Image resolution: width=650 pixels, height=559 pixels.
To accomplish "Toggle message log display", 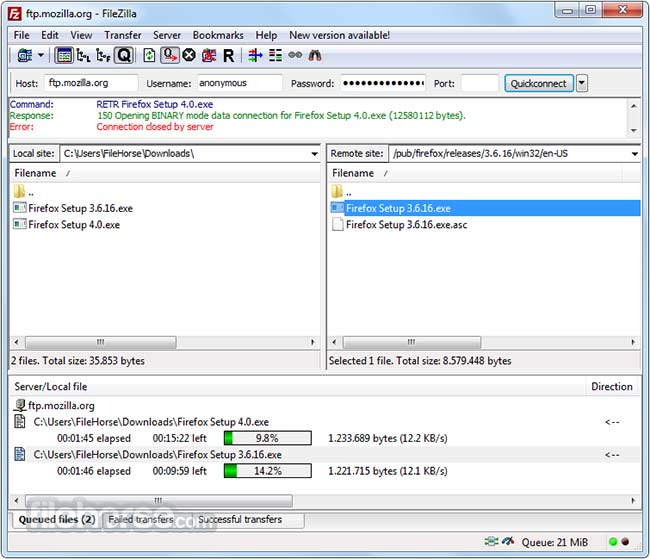I will pos(64,55).
